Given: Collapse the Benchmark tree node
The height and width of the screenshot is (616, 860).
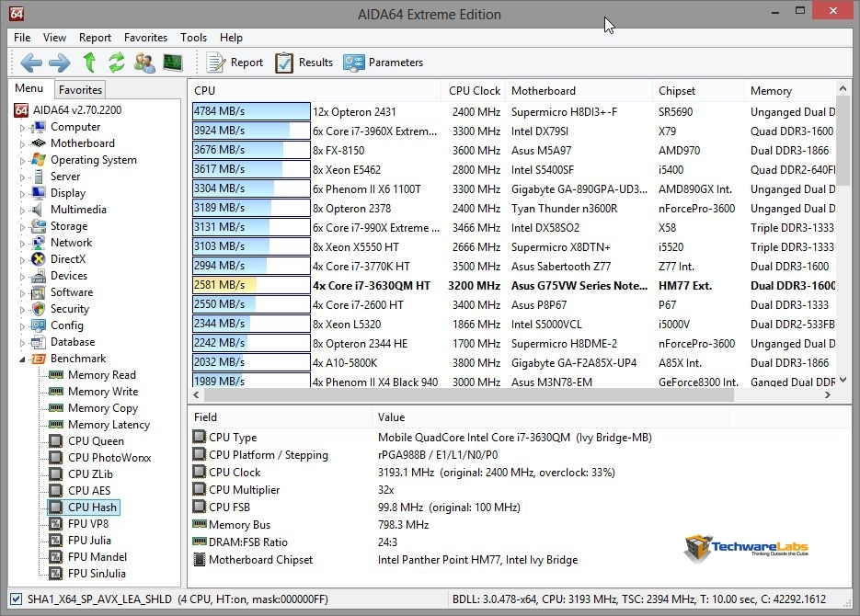Looking at the screenshot, I should tap(22, 359).
